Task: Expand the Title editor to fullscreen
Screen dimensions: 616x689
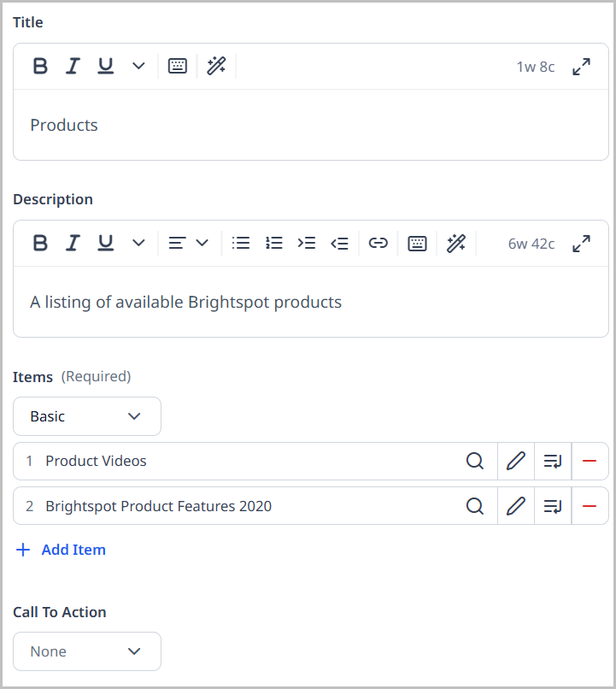Action: click(581, 65)
